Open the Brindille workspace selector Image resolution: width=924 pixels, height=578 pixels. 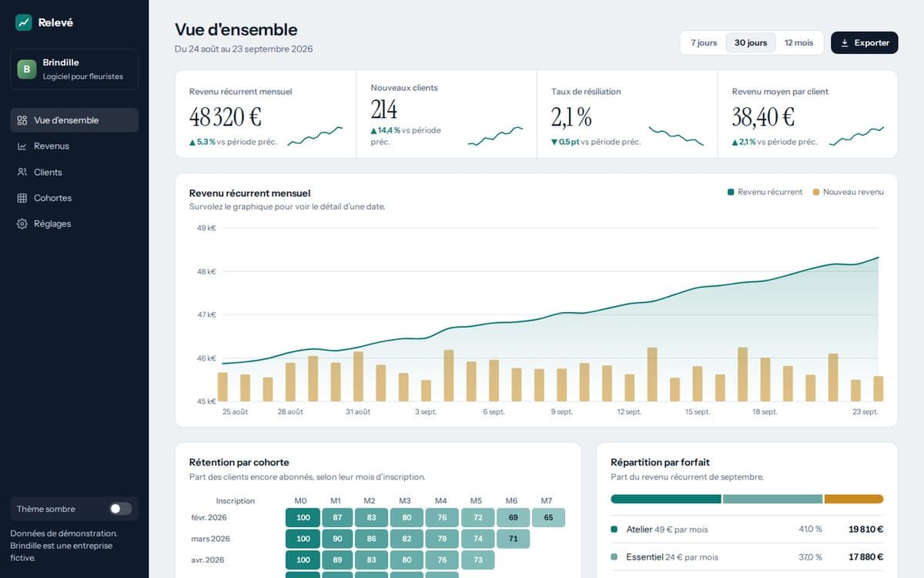(74, 69)
